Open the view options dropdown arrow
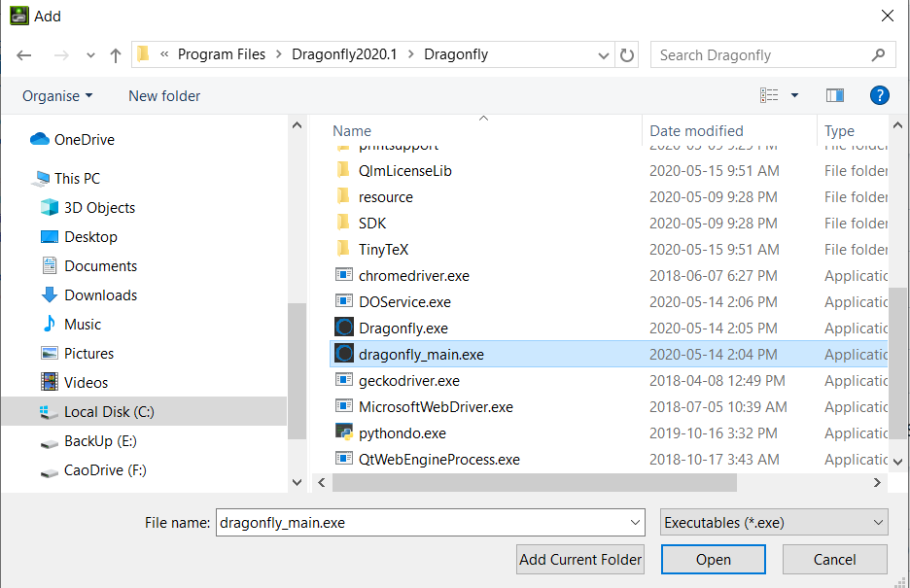 [x=794, y=95]
